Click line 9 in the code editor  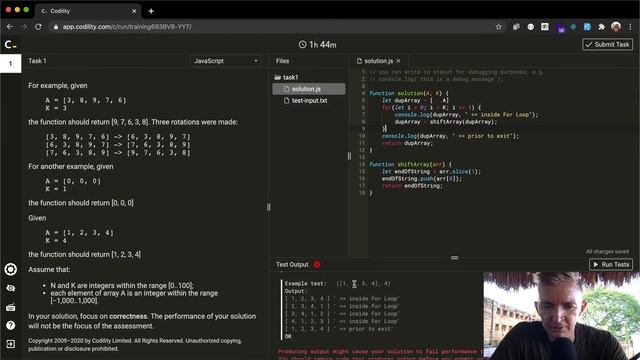(x=495, y=129)
